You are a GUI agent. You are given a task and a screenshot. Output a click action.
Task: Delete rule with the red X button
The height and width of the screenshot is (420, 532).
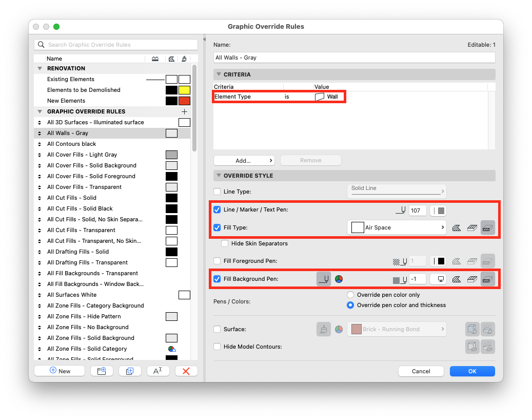click(x=186, y=371)
